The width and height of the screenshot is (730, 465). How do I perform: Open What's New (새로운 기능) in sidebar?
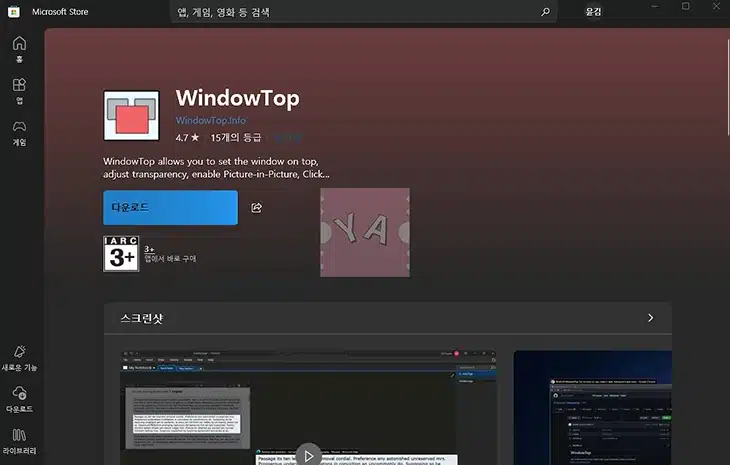point(19,357)
